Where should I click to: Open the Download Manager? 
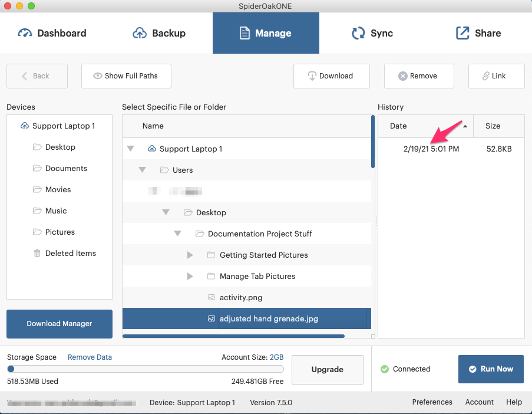coord(60,324)
